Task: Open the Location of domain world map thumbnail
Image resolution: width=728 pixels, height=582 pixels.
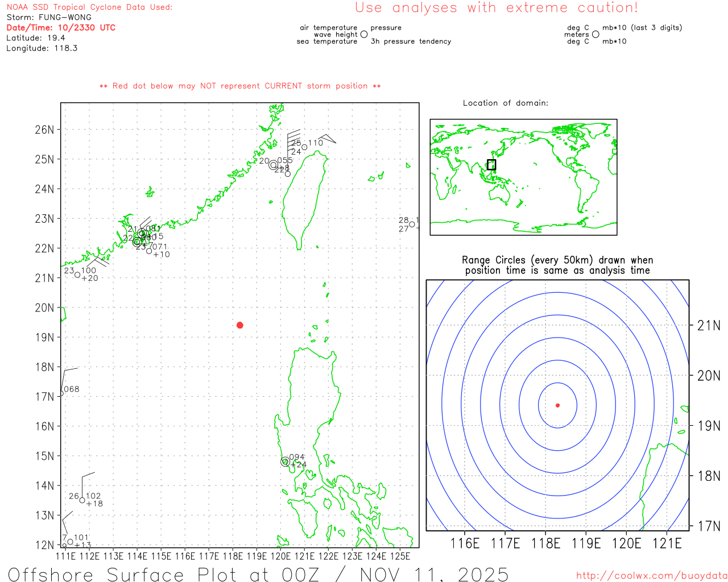Action: point(523,177)
